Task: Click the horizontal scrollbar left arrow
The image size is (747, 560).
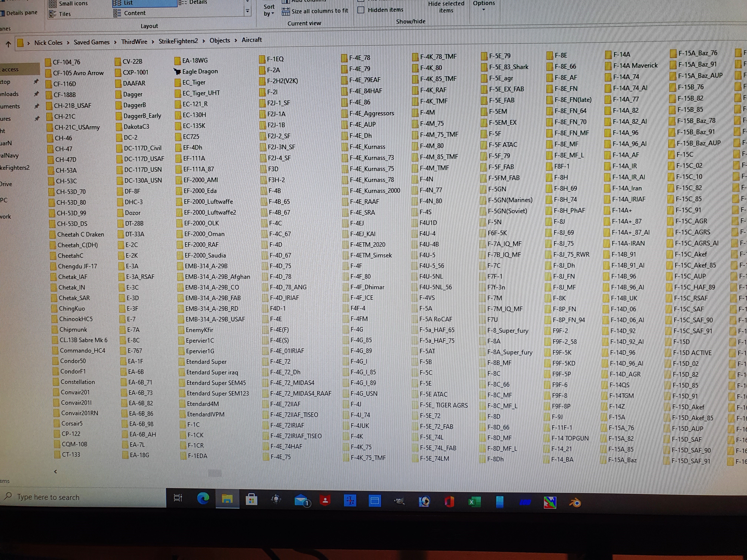Action: tap(55, 471)
